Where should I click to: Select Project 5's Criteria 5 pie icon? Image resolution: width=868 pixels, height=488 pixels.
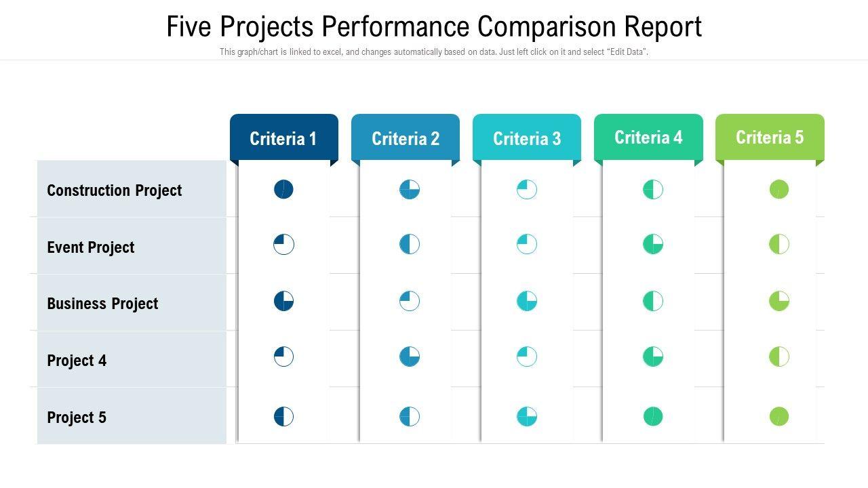click(x=779, y=416)
